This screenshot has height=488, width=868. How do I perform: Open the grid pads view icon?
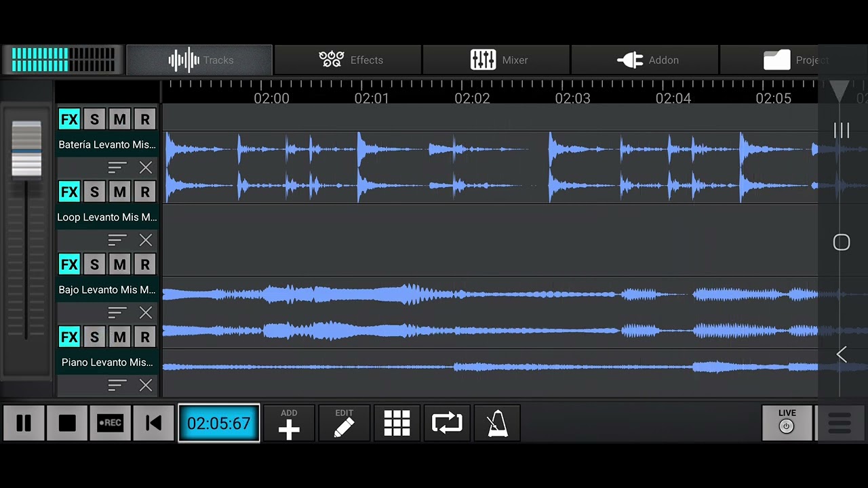click(397, 424)
